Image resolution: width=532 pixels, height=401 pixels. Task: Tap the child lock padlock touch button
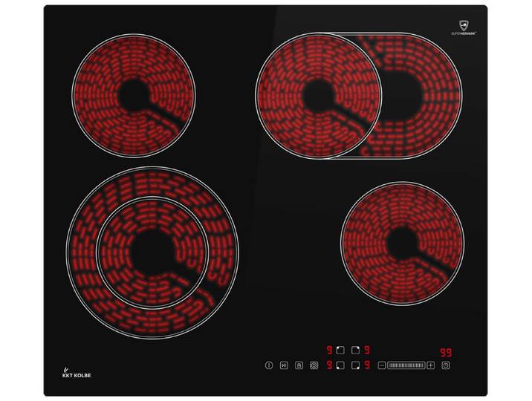pyautogui.click(x=299, y=365)
